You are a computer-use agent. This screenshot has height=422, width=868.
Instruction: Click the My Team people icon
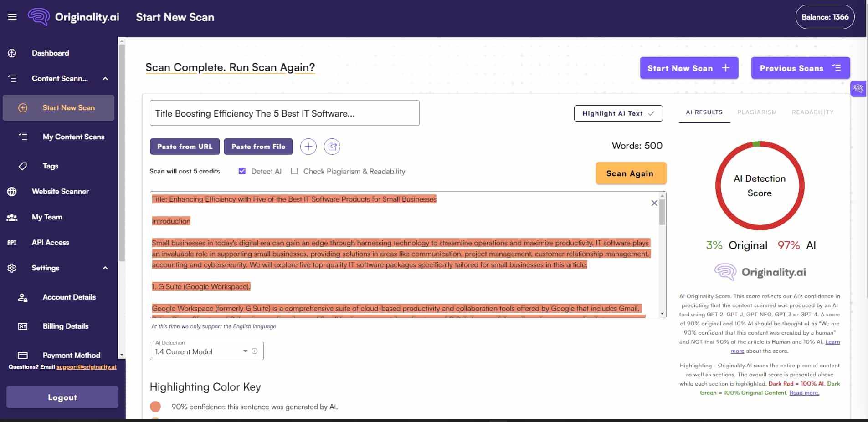coord(12,217)
